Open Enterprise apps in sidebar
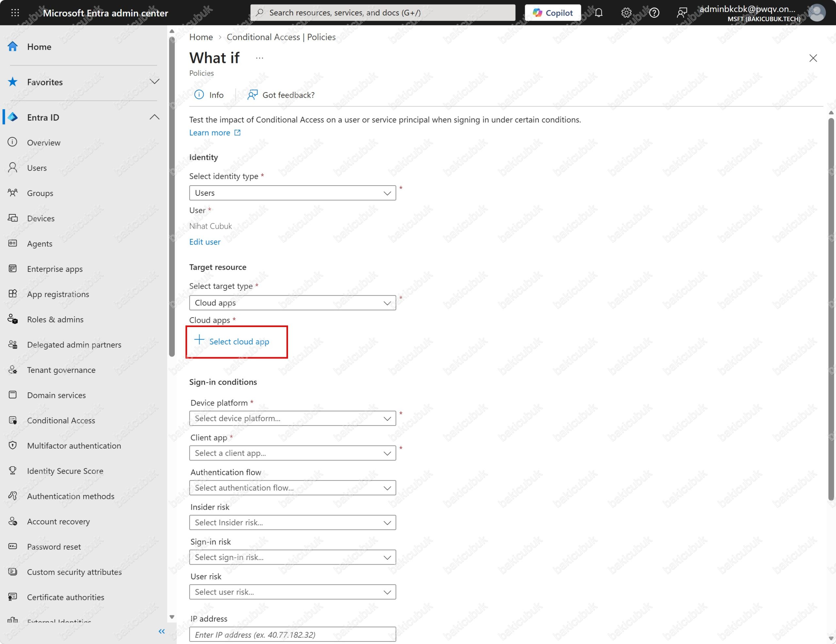This screenshot has height=644, width=836. (55, 269)
